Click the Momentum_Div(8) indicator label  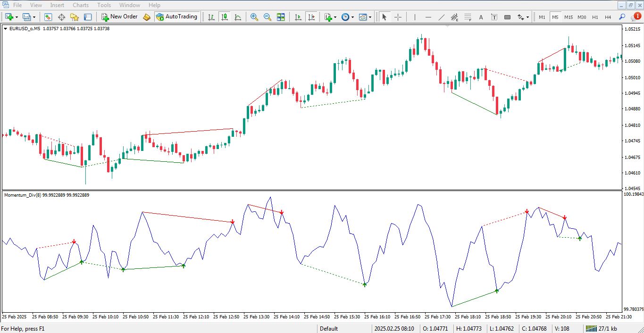click(23, 195)
